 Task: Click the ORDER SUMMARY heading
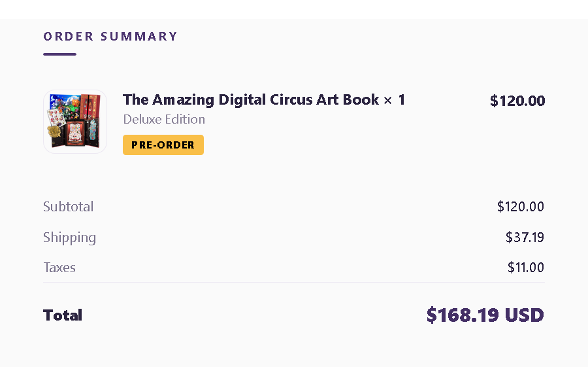pyautogui.click(x=110, y=37)
